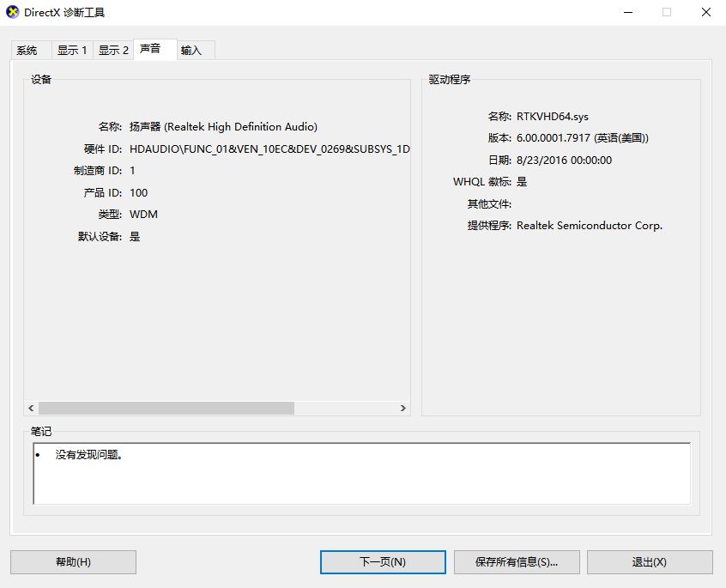Click the device panel scroll-right arrow
726x588 pixels.
click(402, 408)
